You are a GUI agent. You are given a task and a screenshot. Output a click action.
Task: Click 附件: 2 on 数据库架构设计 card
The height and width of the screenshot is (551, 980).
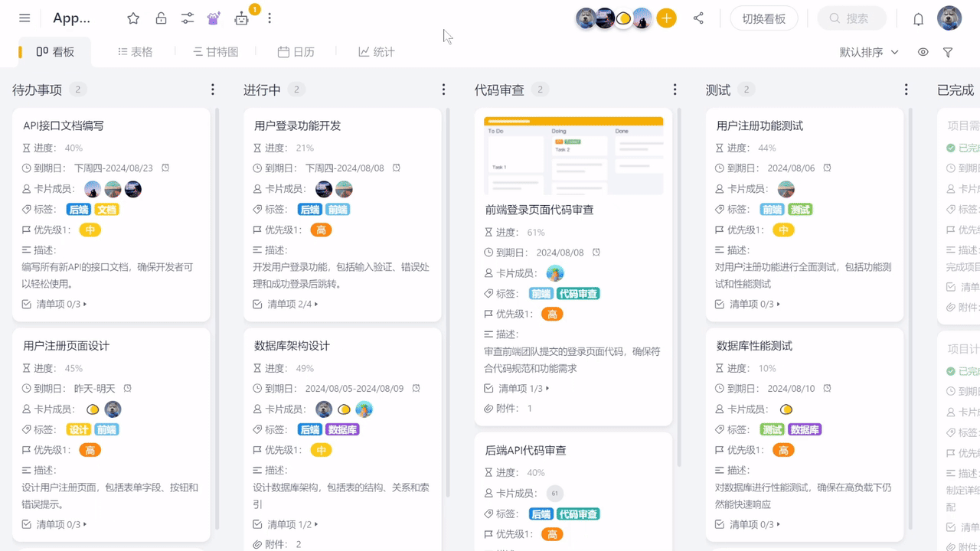276,544
